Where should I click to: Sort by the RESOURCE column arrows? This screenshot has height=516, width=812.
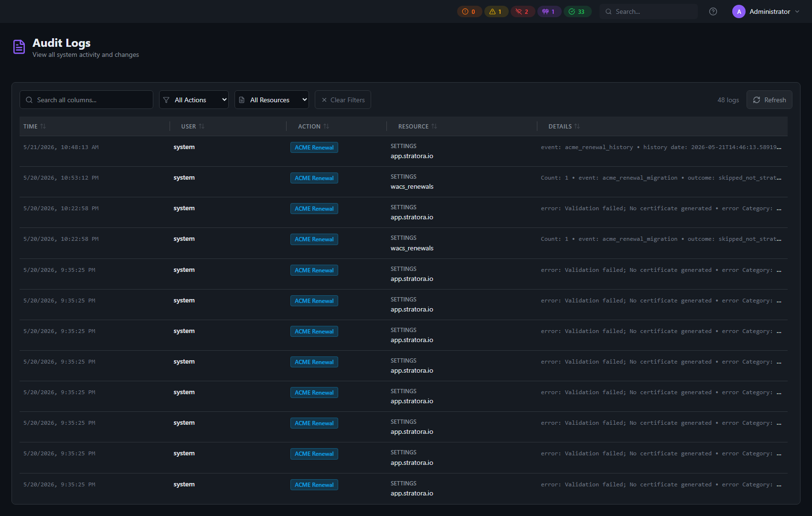[x=434, y=126]
